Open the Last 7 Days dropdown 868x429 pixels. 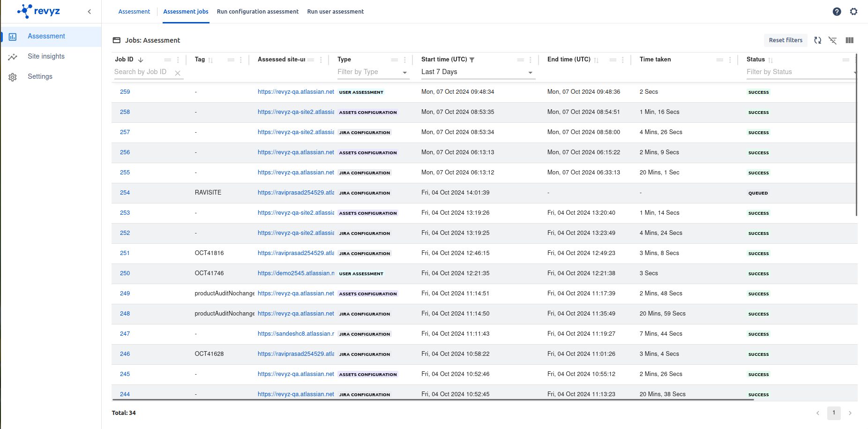[x=478, y=72]
